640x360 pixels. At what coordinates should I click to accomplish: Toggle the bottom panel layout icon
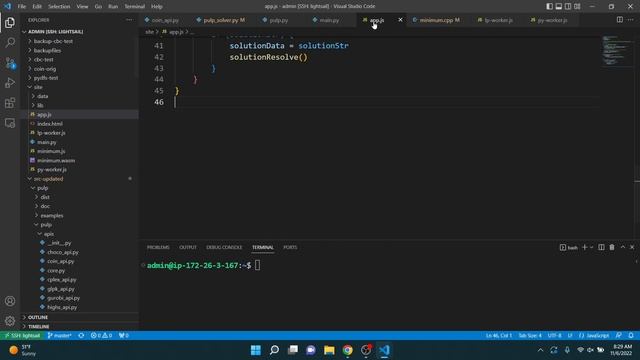(x=559, y=6)
